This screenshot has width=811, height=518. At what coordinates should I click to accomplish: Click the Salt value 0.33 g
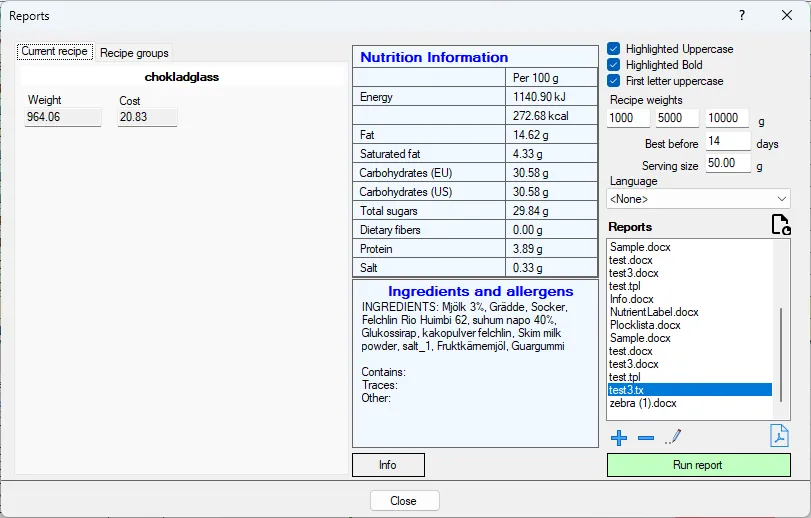point(528,268)
